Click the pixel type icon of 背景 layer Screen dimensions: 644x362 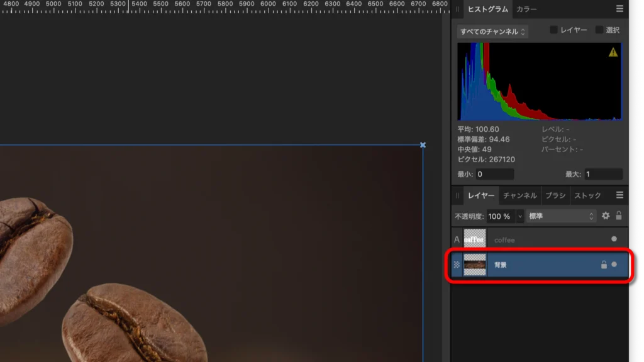(x=457, y=265)
